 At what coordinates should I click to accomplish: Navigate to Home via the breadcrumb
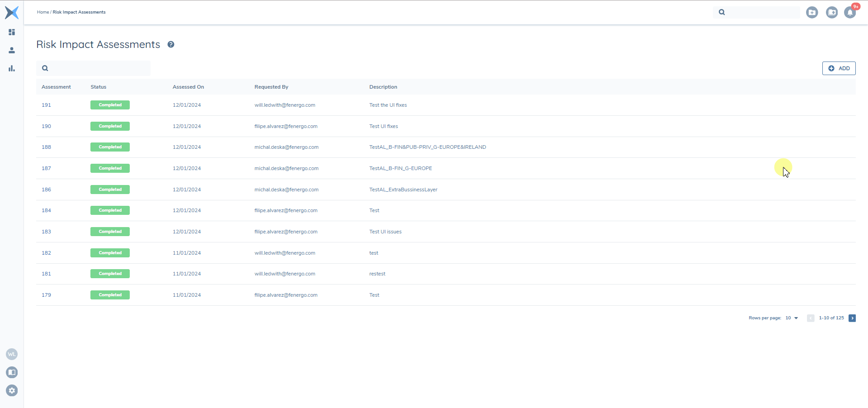(x=43, y=12)
